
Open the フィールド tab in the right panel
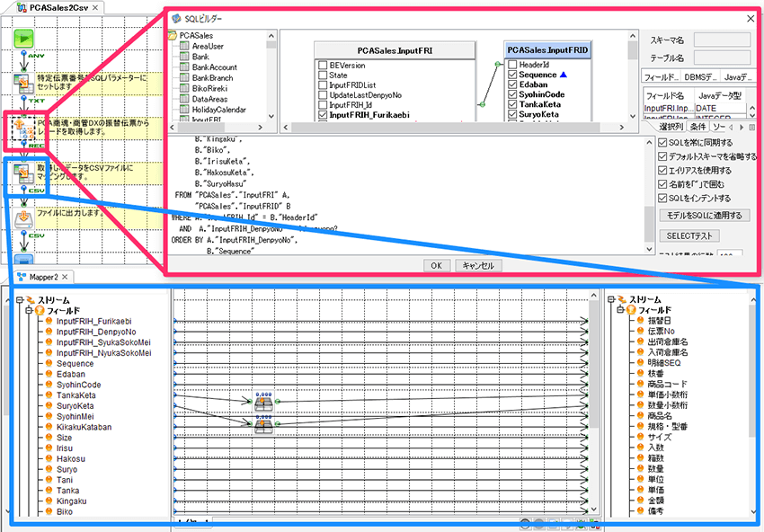pyautogui.click(x=662, y=77)
